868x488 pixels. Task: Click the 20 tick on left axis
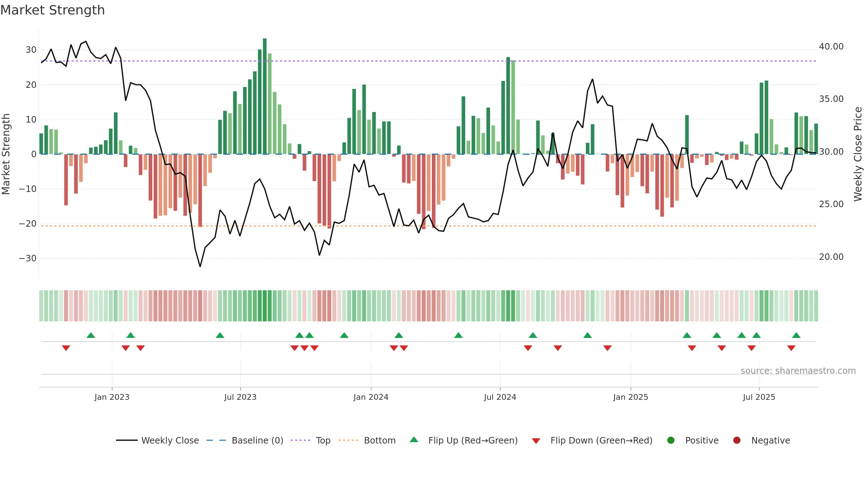coord(31,85)
